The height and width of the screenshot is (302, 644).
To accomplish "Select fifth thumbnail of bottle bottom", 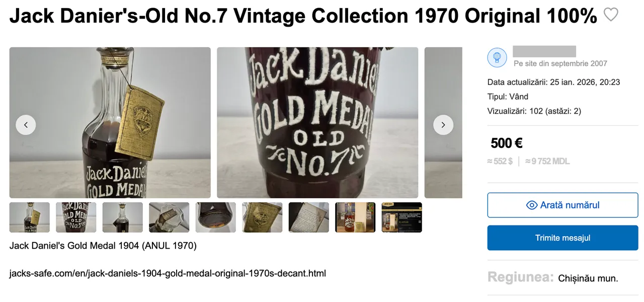I will click(x=216, y=217).
